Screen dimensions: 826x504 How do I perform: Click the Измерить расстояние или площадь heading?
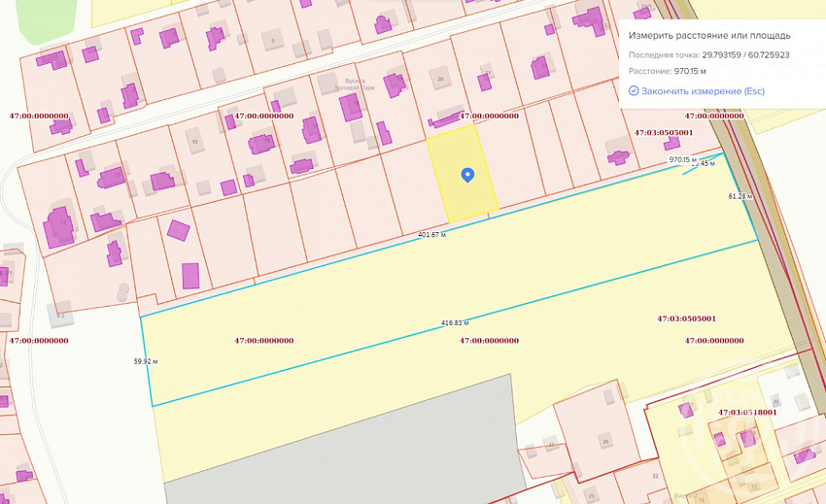coord(709,36)
